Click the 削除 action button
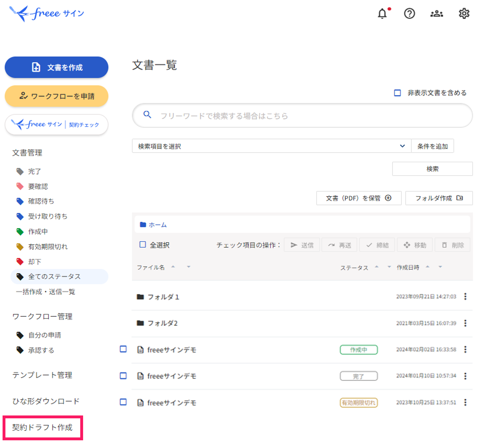 pyautogui.click(x=453, y=245)
